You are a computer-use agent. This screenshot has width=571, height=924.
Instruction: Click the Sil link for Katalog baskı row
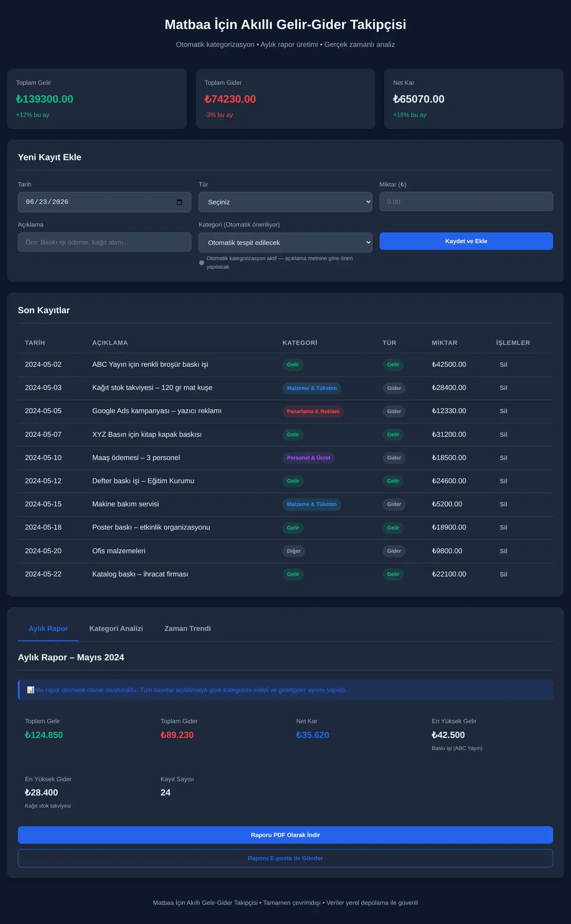(503, 574)
